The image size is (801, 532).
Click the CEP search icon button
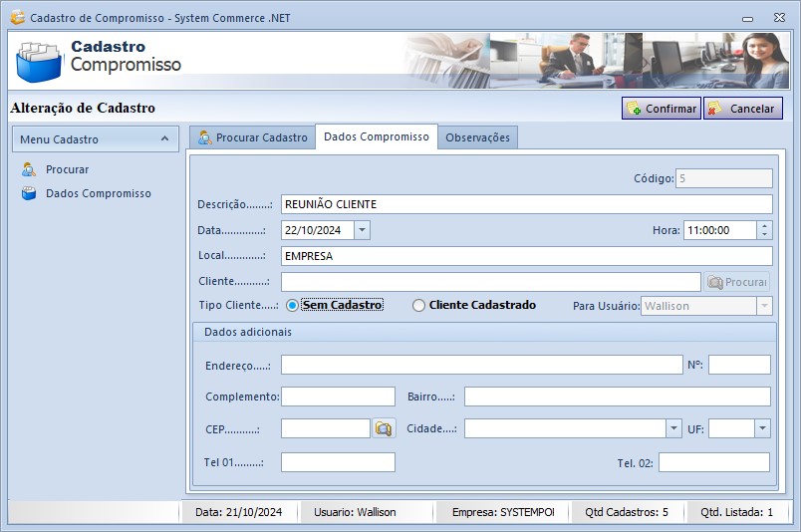384,428
